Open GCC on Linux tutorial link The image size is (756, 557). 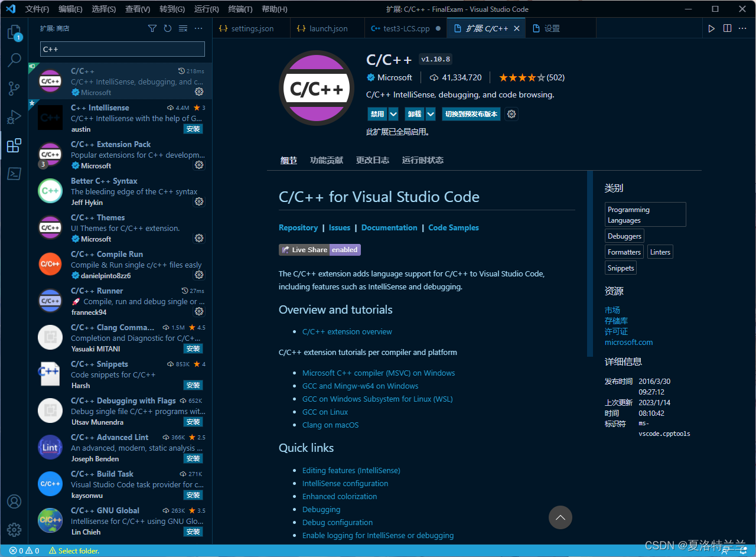click(x=325, y=412)
